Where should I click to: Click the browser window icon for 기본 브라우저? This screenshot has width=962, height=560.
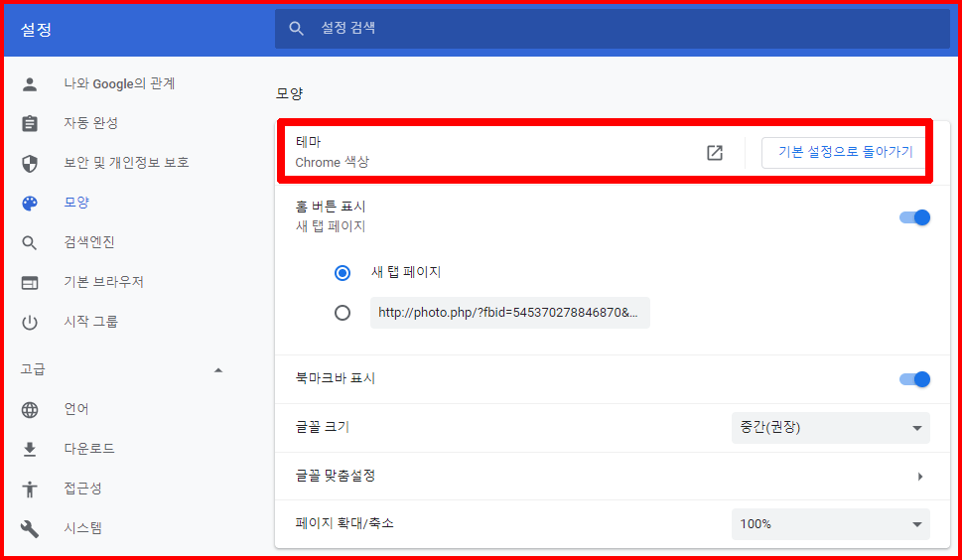pos(30,283)
